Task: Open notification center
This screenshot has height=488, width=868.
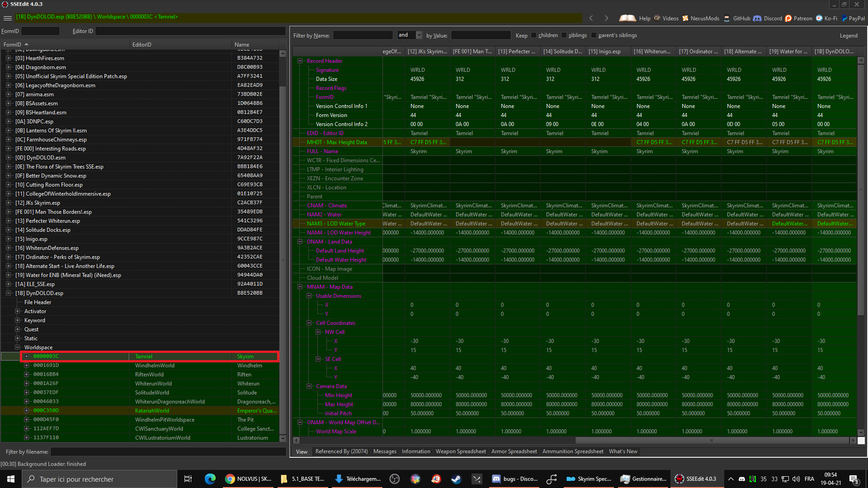Action: (x=854, y=479)
